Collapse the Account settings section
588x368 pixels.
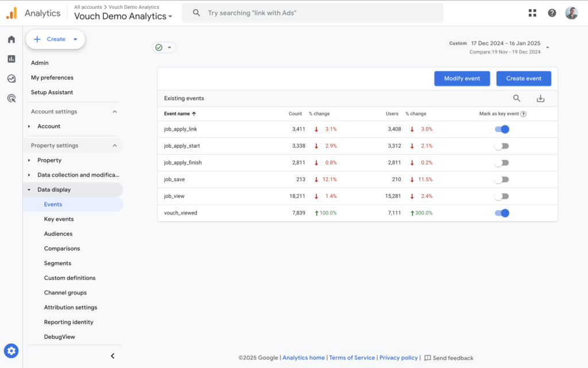point(115,112)
